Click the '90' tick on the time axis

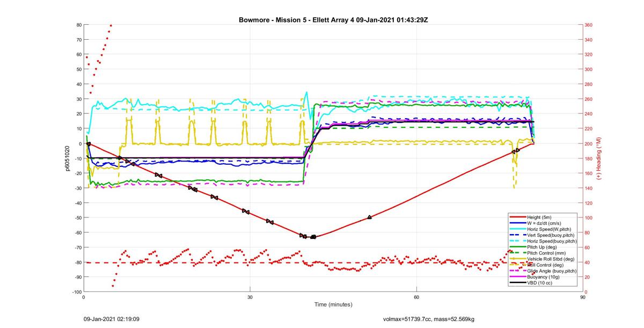pyautogui.click(x=582, y=296)
